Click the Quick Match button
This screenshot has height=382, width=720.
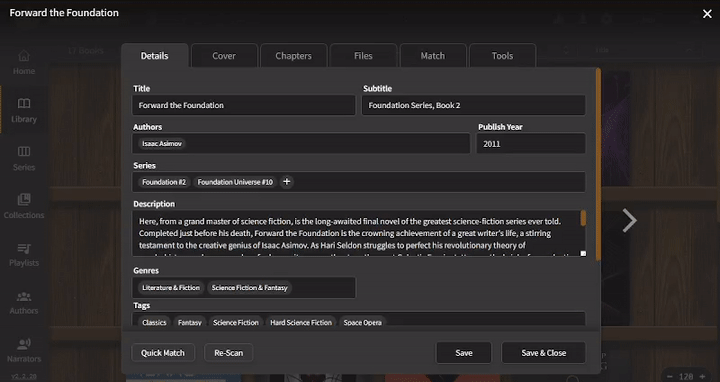click(163, 353)
